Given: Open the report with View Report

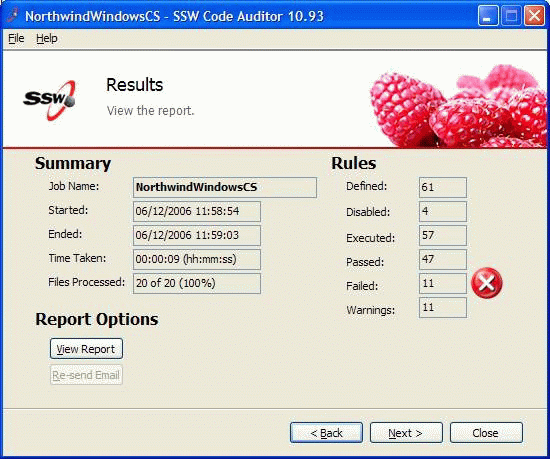Looking at the screenshot, I should point(86,349).
